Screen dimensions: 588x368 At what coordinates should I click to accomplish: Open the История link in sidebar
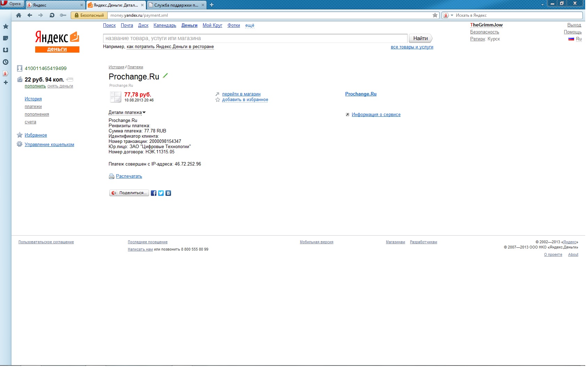point(33,99)
